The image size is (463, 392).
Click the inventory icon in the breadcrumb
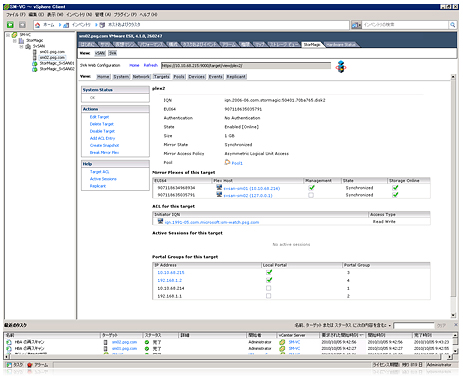pos(66,25)
